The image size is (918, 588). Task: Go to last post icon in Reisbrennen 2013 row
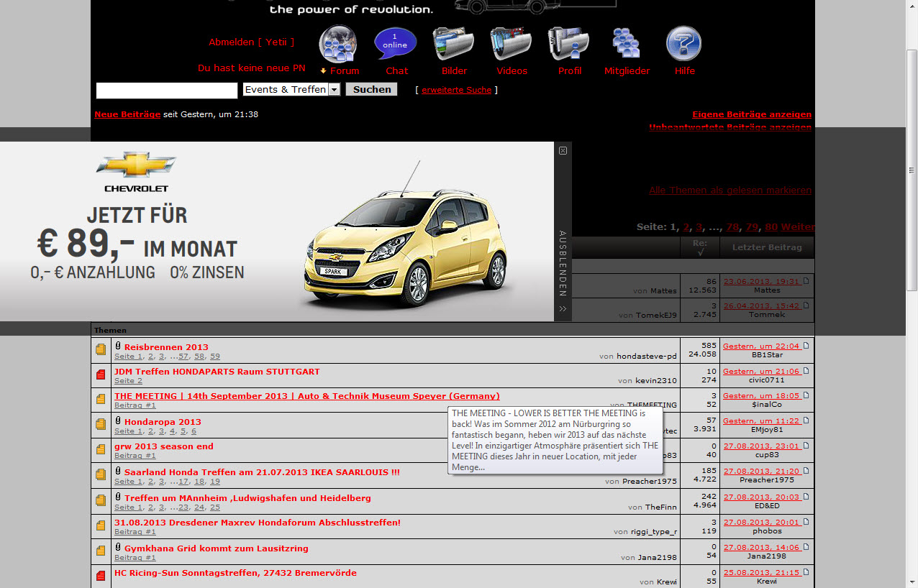tap(806, 346)
